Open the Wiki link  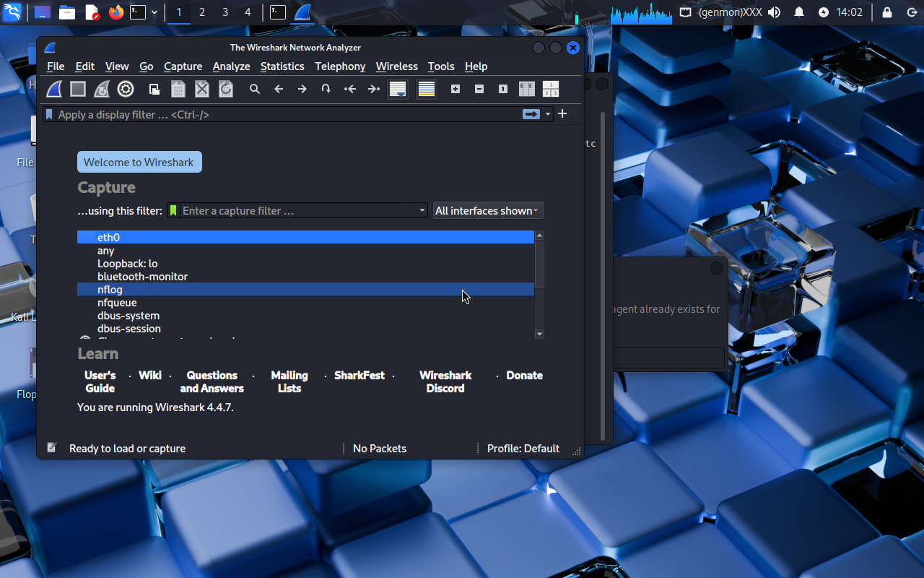[150, 375]
